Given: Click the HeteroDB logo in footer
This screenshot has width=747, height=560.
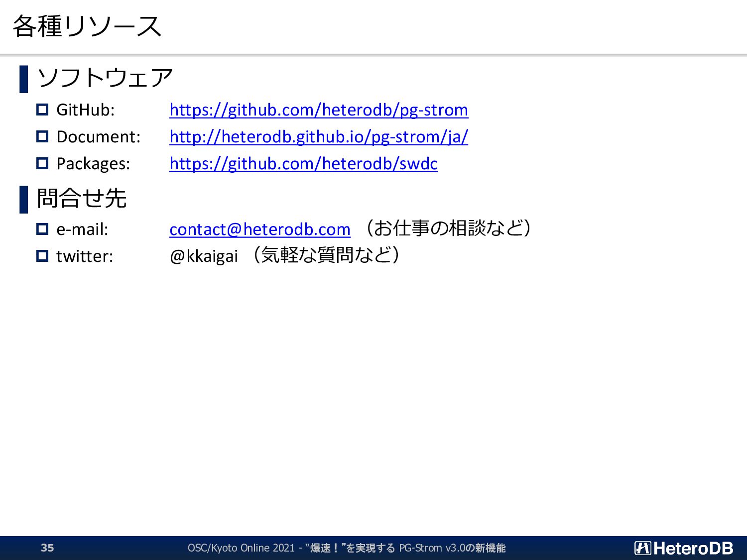Looking at the screenshot, I should (x=684, y=548).
